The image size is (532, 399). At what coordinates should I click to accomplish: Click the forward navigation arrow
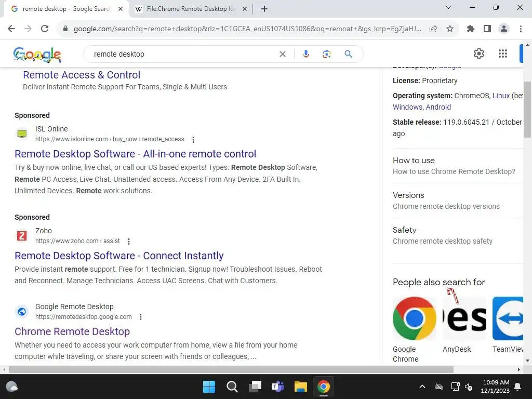pyautogui.click(x=28, y=29)
